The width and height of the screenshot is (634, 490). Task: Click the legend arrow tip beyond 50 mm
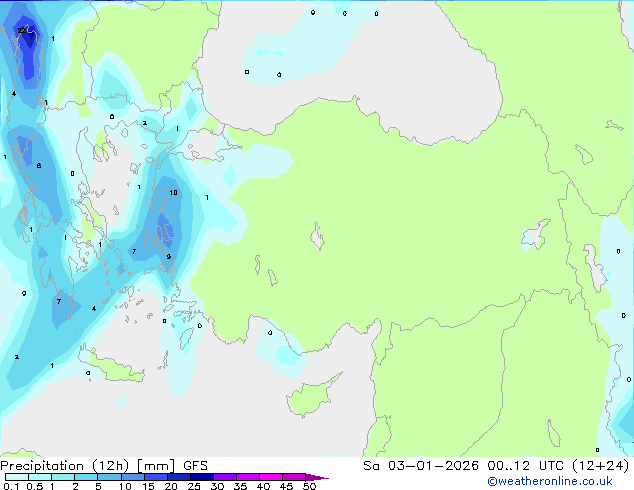click(x=317, y=477)
